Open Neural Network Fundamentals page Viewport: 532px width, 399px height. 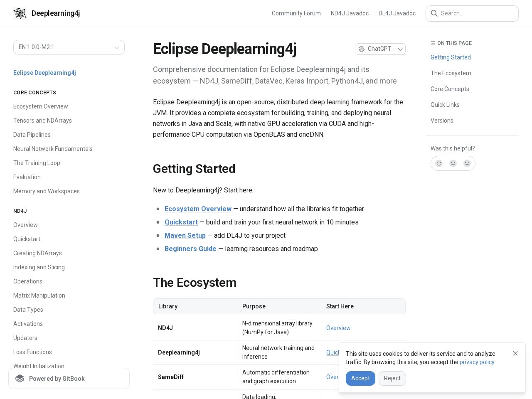(53, 149)
